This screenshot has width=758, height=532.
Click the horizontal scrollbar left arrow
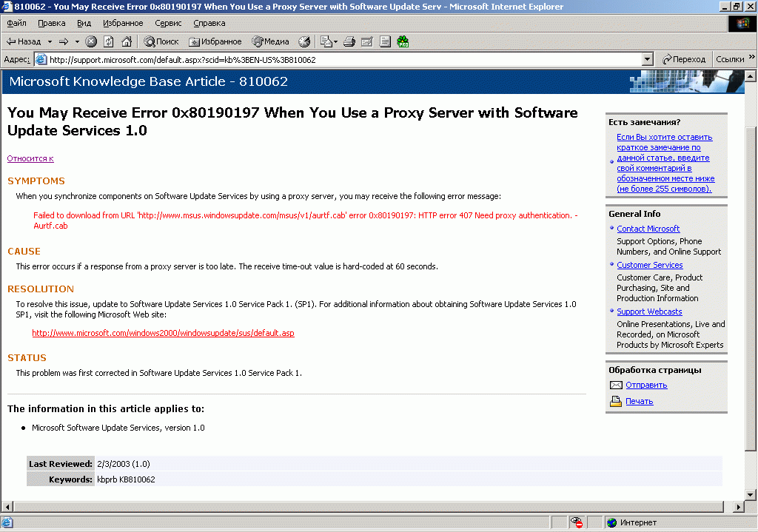[x=7, y=507]
